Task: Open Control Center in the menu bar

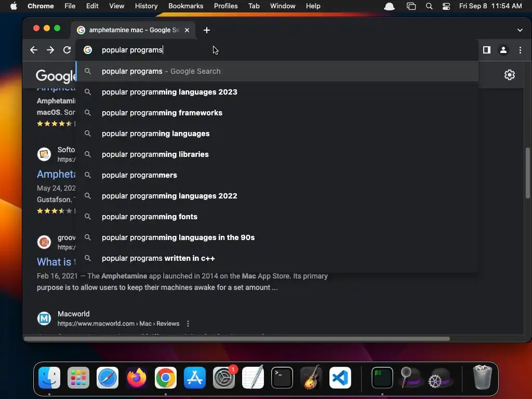Action: (x=446, y=6)
